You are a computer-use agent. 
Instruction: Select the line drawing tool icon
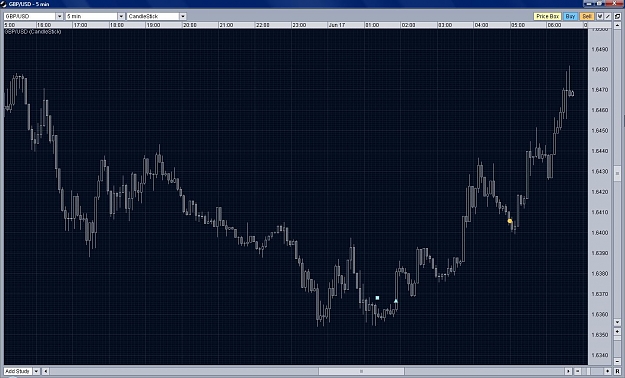point(607,16)
